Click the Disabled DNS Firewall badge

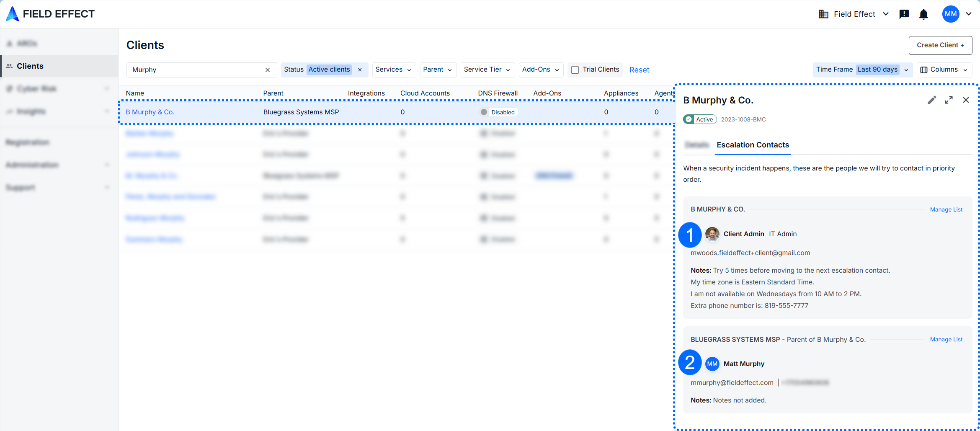(x=498, y=112)
